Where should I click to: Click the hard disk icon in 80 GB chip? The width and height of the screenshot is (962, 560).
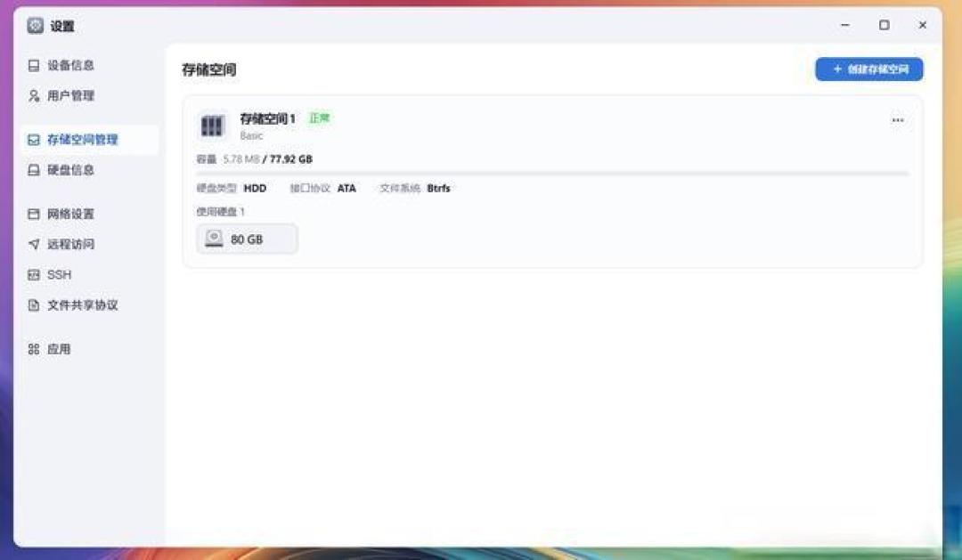point(214,239)
